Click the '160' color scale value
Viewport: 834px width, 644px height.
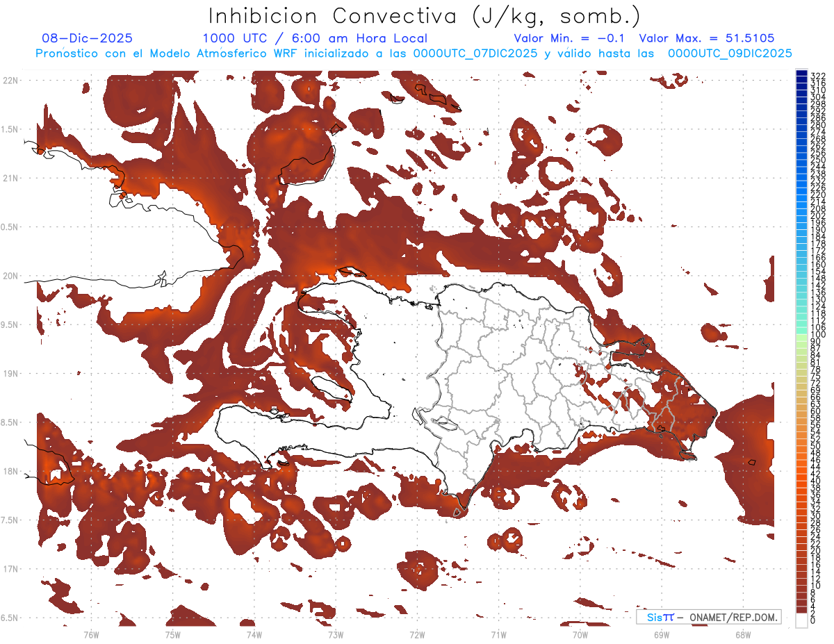tap(818, 265)
